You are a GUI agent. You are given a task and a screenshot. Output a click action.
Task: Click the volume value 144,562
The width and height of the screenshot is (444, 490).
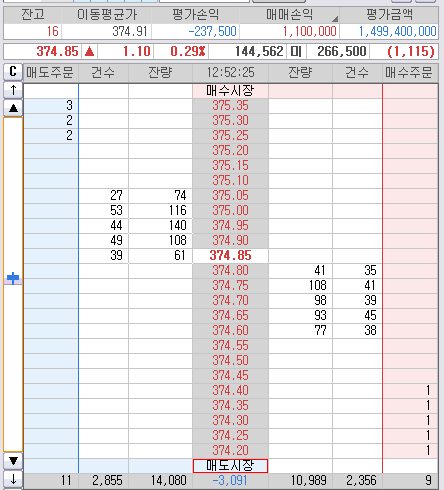point(259,51)
